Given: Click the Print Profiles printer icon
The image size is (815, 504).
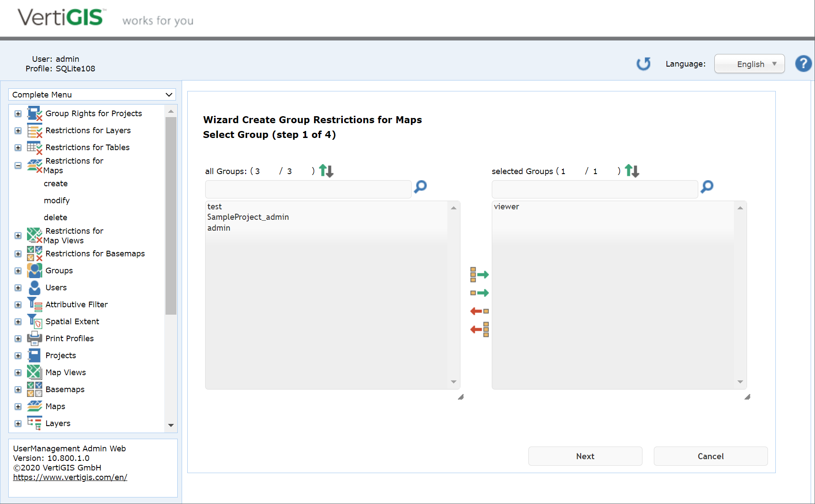Looking at the screenshot, I should [x=34, y=338].
